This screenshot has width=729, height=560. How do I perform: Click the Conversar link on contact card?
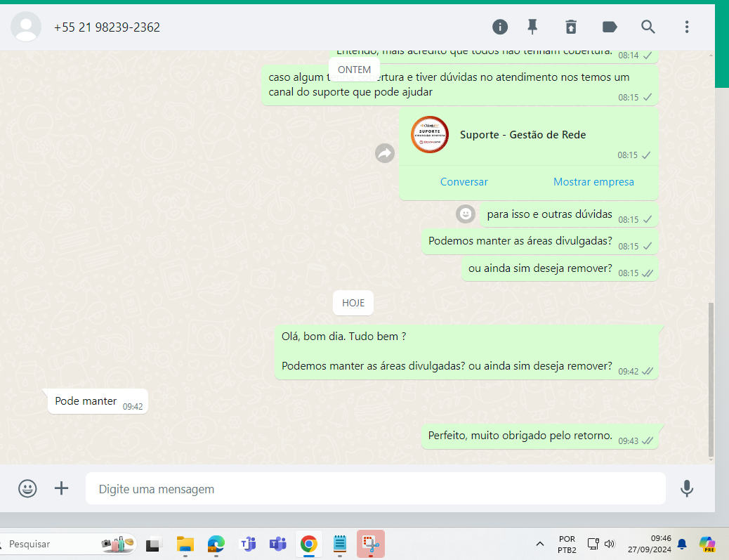point(464,182)
